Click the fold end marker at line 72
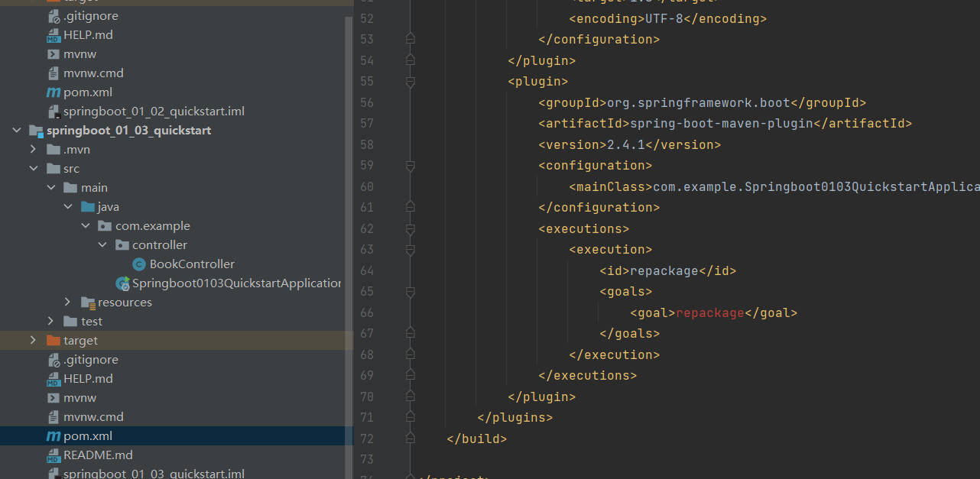Viewport: 980px width, 479px height. point(410,439)
